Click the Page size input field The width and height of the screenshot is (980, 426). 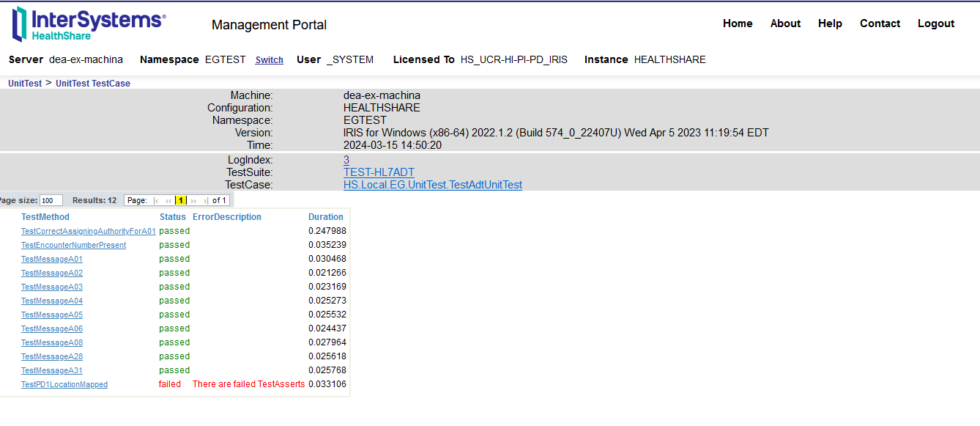[x=50, y=199]
